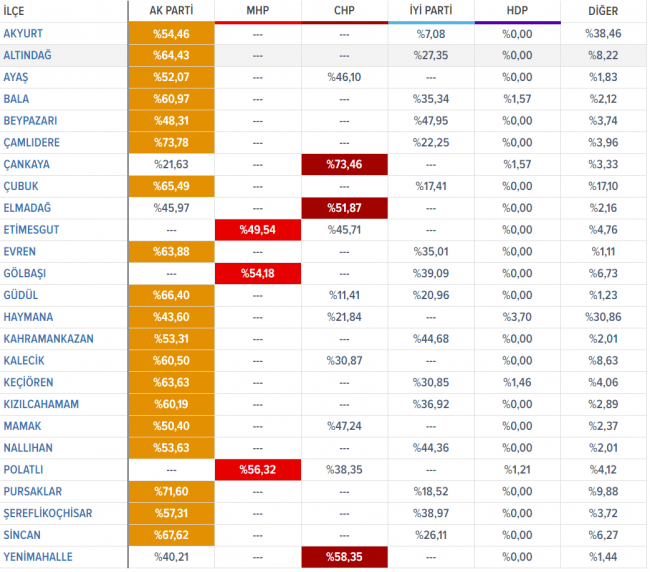This screenshot has height=572, width=650.
Task: Click the HDP column header
Action: tap(516, 10)
